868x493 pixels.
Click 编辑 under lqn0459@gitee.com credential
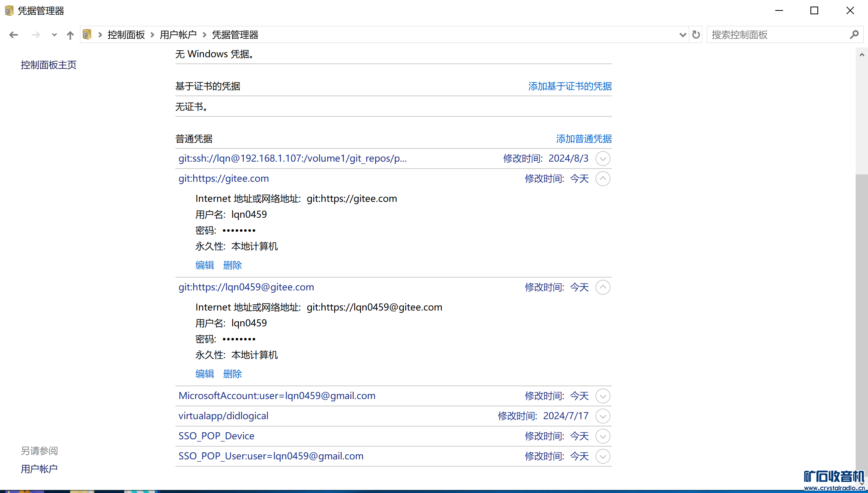tap(204, 374)
